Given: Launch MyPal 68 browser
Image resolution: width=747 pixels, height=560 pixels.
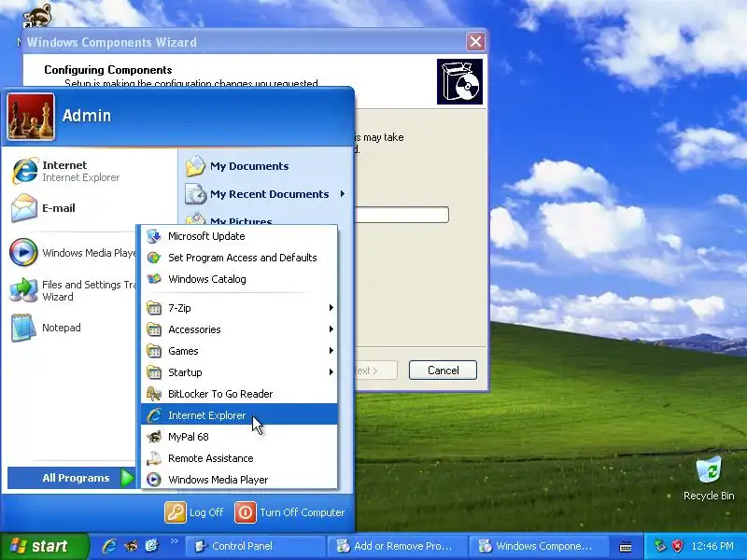Looking at the screenshot, I should tap(239, 437).
